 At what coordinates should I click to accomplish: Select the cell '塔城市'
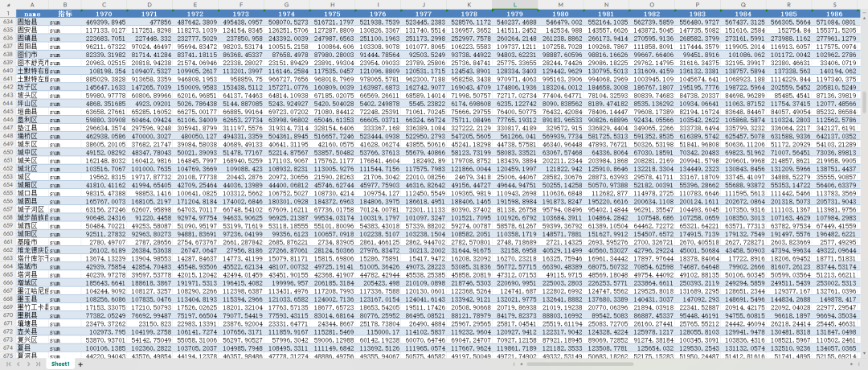tap(32, 266)
